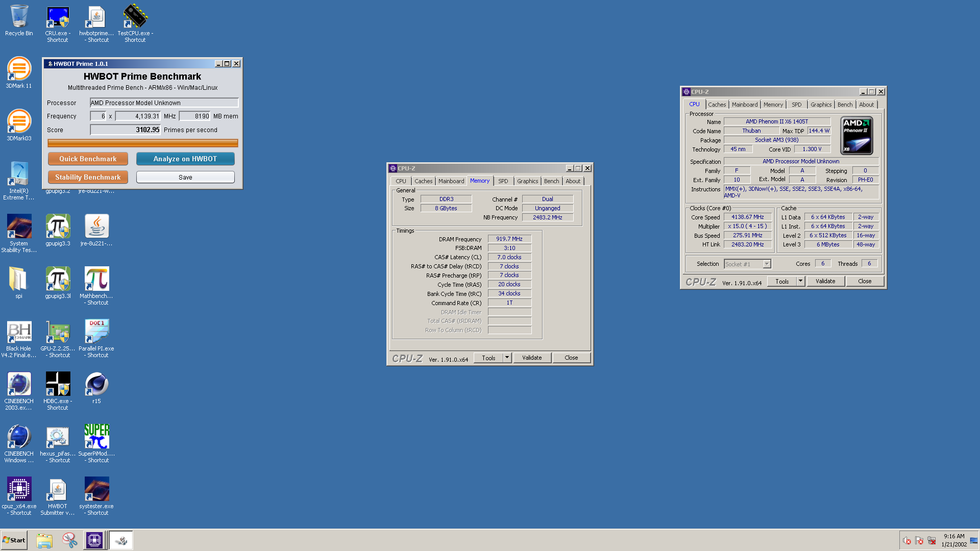Open the Recycle Bin icon

(x=19, y=20)
